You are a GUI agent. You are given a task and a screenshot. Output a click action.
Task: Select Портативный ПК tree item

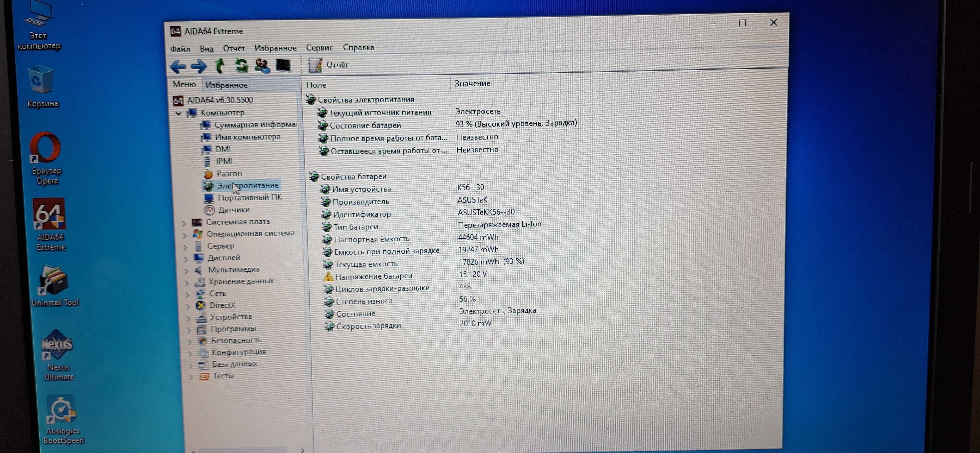coord(243,197)
